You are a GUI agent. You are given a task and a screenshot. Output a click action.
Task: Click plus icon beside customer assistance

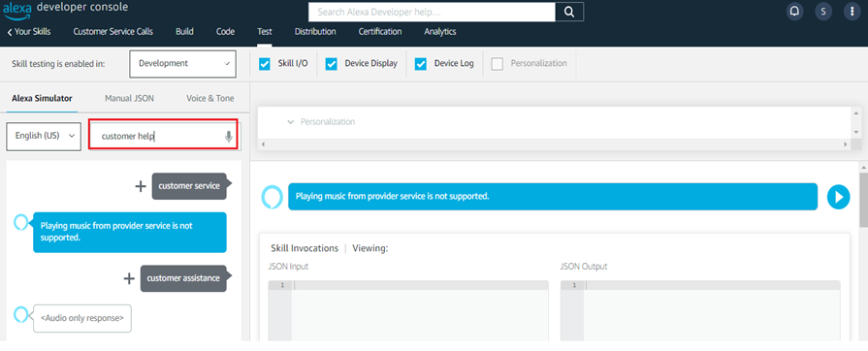[129, 278]
